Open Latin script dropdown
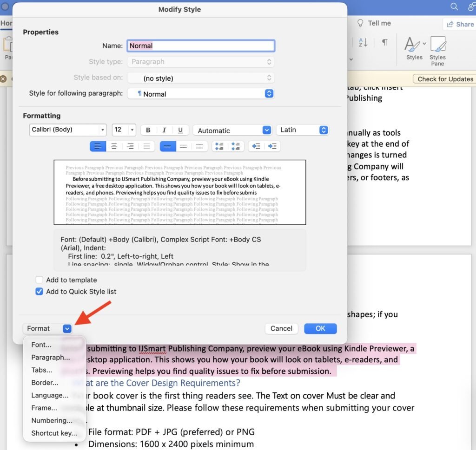This screenshot has width=476, height=450. pos(302,130)
